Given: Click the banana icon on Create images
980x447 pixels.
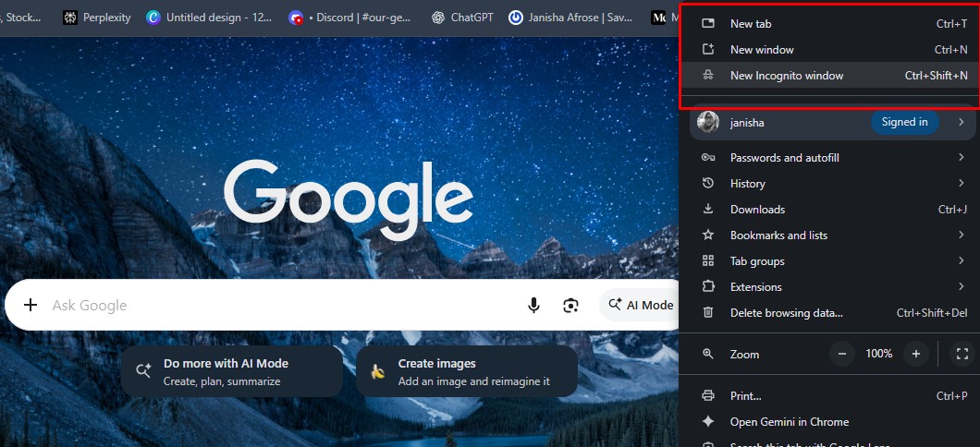Looking at the screenshot, I should coord(377,372).
